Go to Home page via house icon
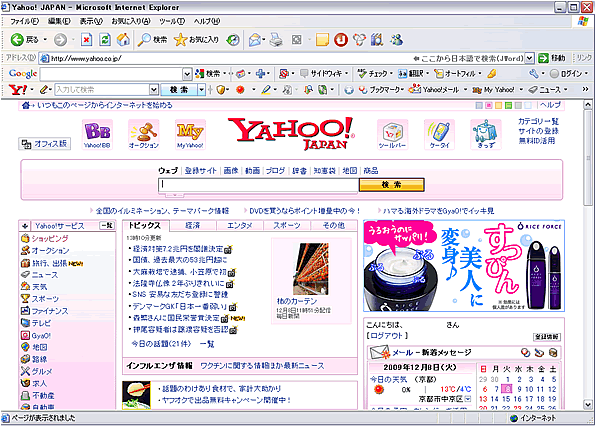The image size is (595, 426). click(x=123, y=39)
